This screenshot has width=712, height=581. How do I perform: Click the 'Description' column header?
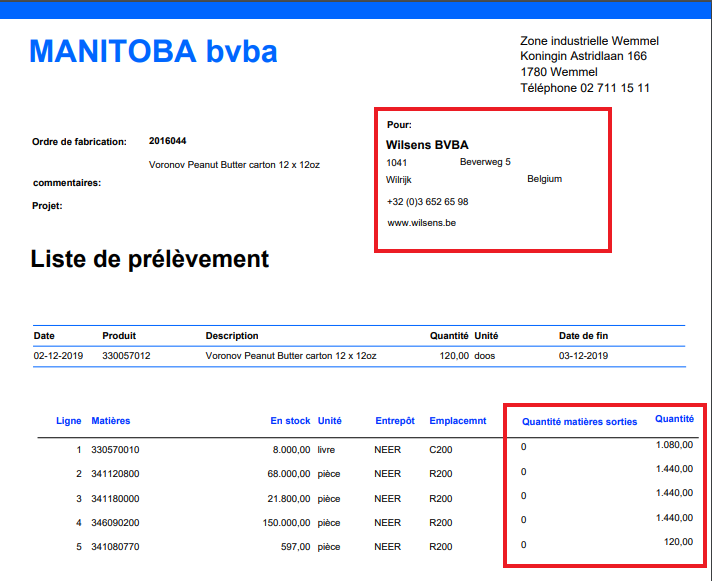(x=232, y=336)
